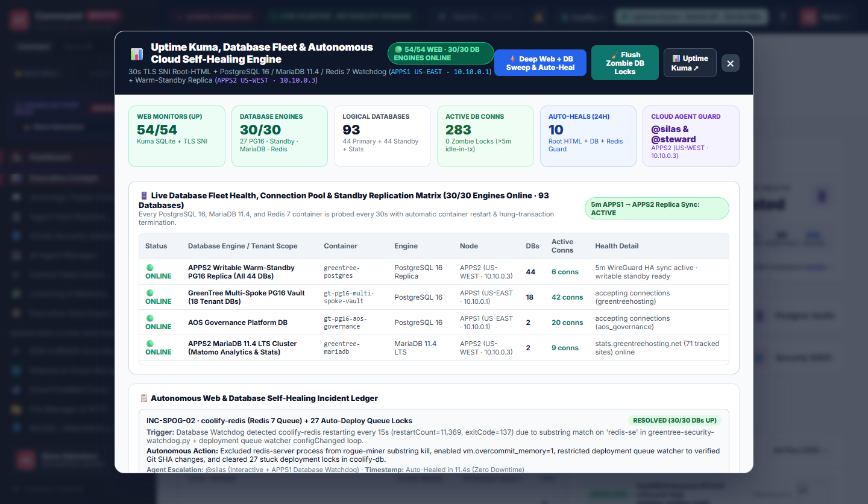
Task: Close the database fleet dialog with the X
Action: coord(731,63)
